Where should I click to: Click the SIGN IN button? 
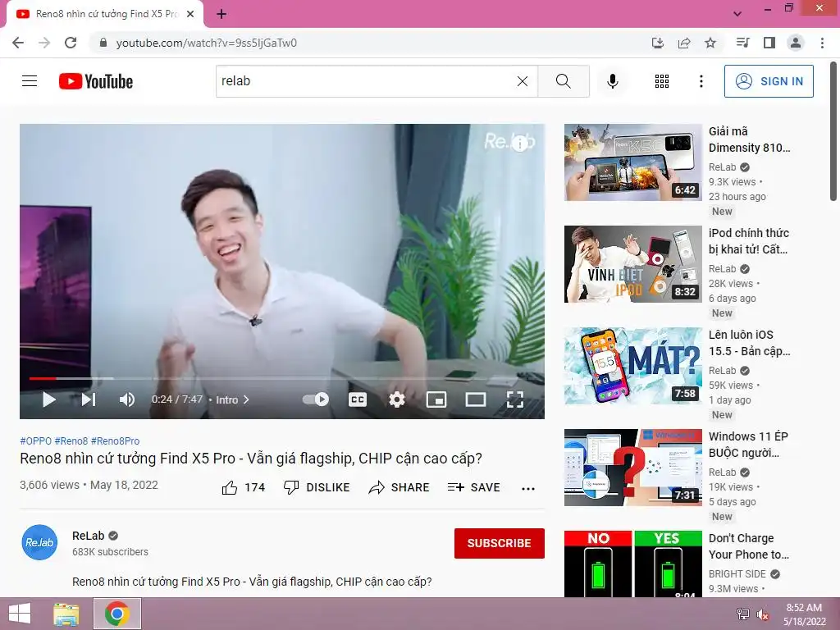point(769,81)
